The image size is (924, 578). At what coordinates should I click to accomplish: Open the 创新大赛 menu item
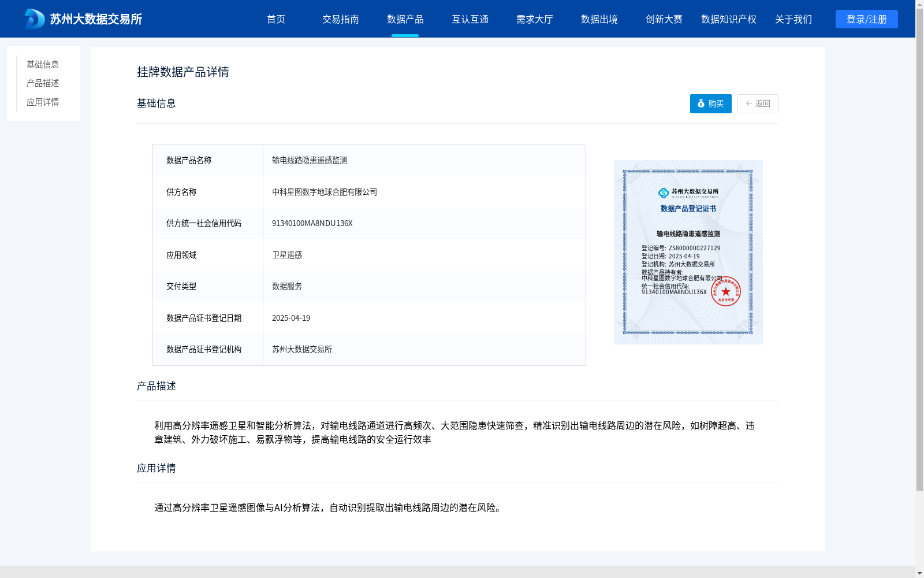[664, 19]
